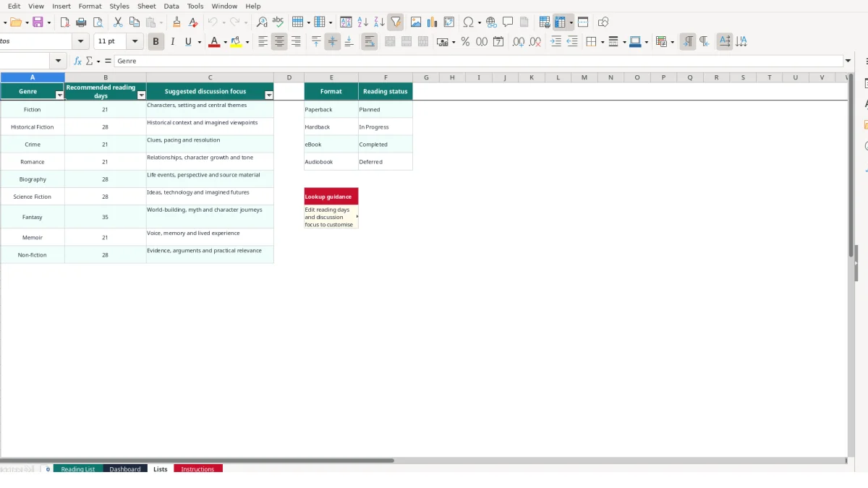Viewport: 868px width, 488px height.
Task: Toggle Italic formatting
Action: (172, 42)
